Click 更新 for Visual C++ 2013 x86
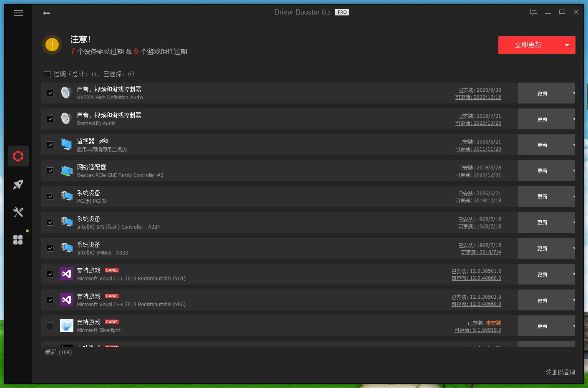Image resolution: width=588 pixels, height=388 pixels. point(542,300)
